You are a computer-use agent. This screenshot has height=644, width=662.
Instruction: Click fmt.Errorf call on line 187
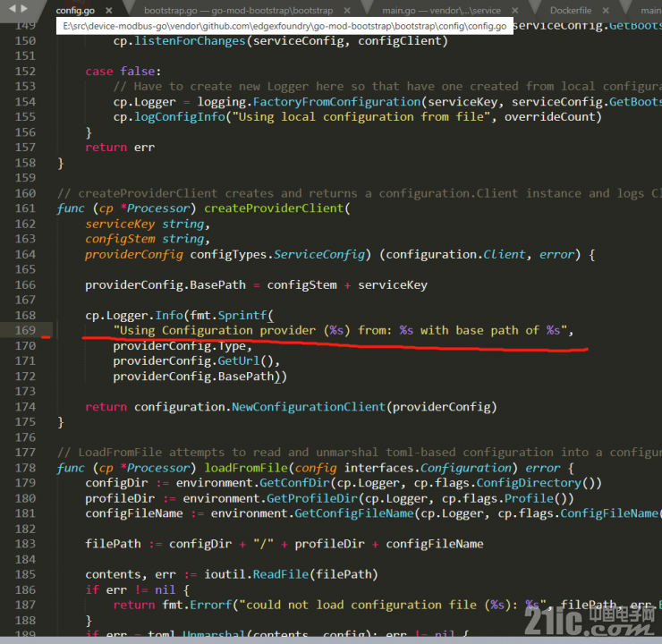click(197, 605)
